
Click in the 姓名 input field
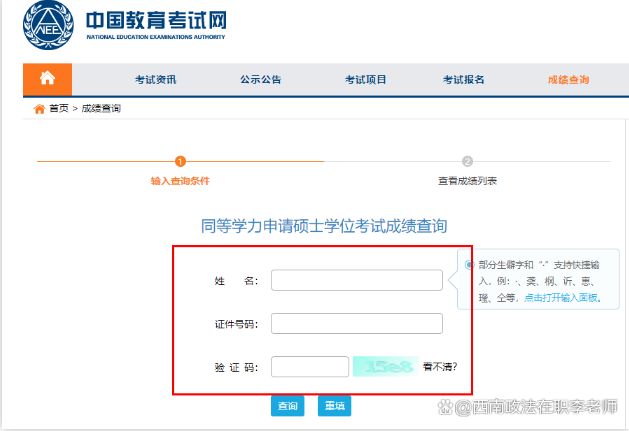pyautogui.click(x=357, y=280)
